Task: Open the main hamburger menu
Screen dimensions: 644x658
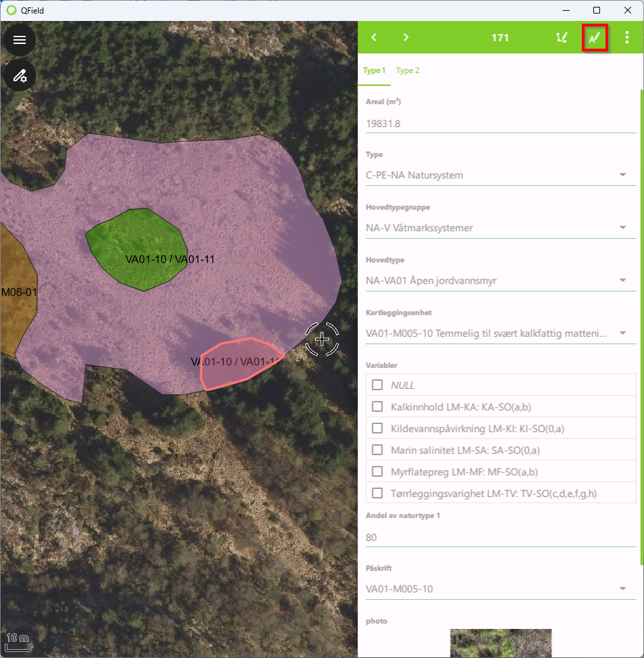Action: pyautogui.click(x=20, y=40)
